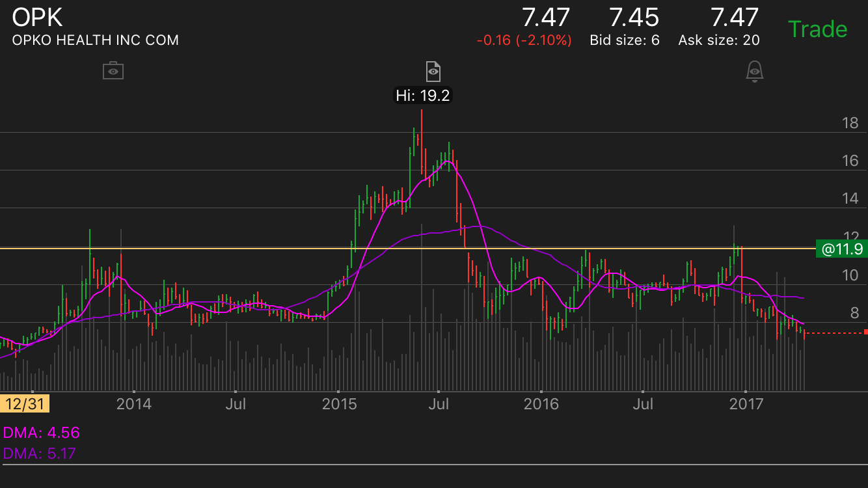Select the pink DMA: 4.56 indicator

pos(42,433)
